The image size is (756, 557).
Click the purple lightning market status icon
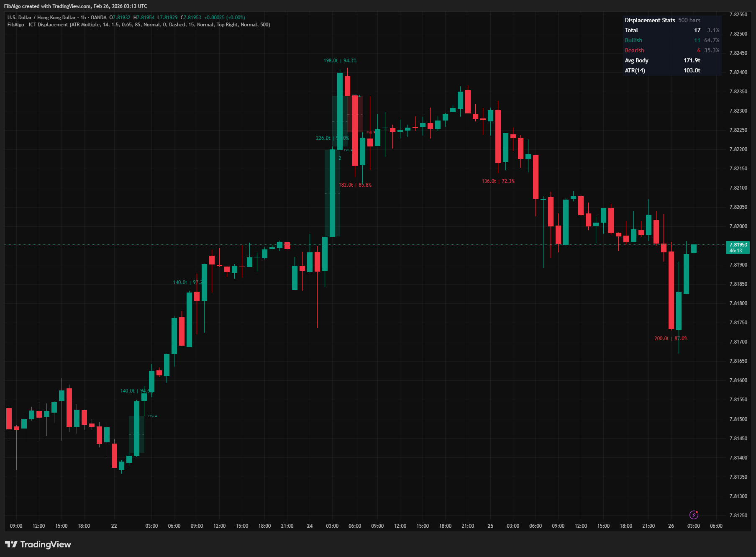coord(694,515)
